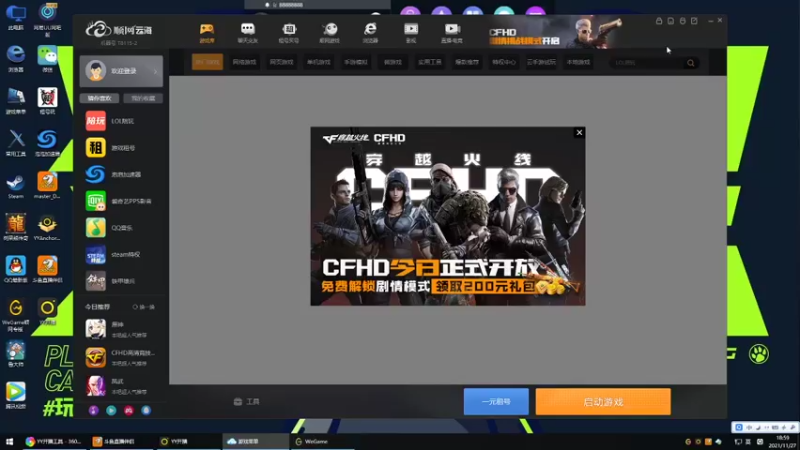Open the account rental 租 icon in top toolbar
Viewport: 800px width, 450px height.
[289, 33]
